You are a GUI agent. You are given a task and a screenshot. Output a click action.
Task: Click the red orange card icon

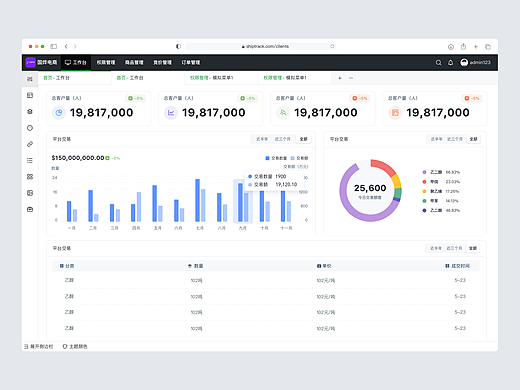pyautogui.click(x=395, y=113)
